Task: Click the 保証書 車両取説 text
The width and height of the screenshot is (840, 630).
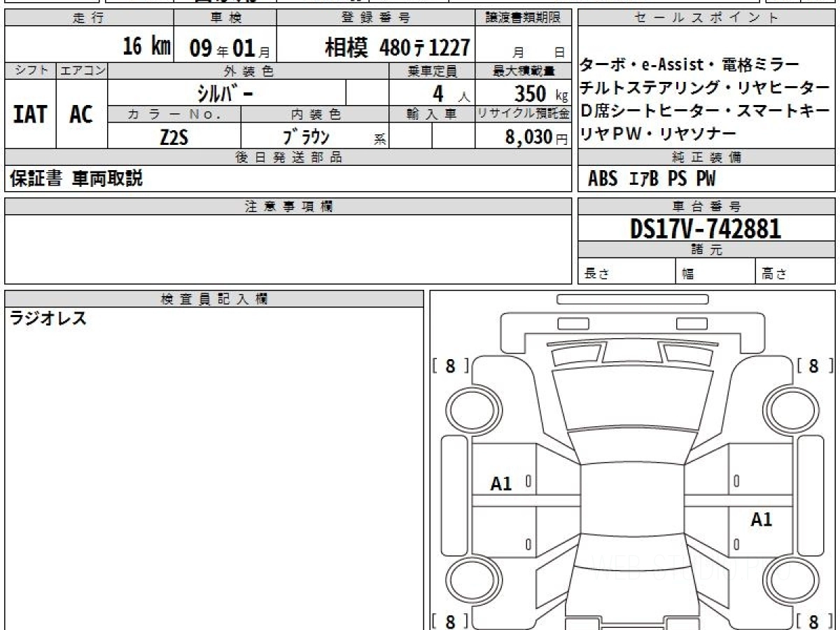Action: click(x=76, y=179)
